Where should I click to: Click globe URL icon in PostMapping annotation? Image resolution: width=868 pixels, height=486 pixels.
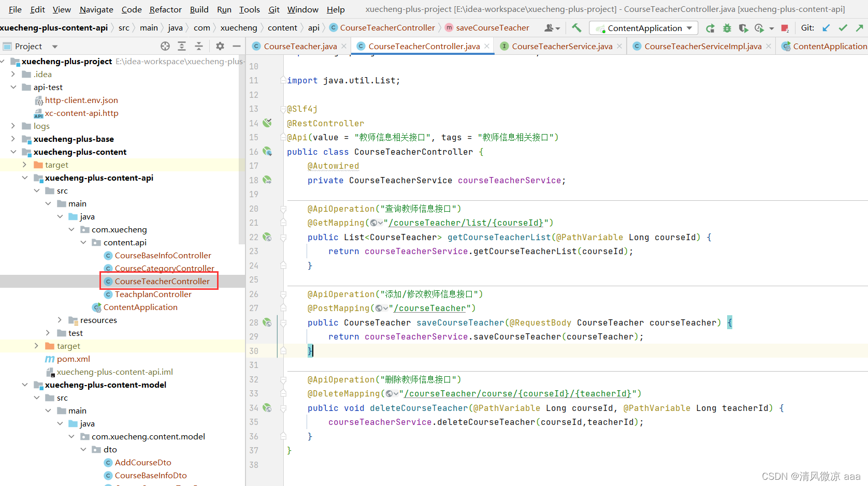[382, 308]
